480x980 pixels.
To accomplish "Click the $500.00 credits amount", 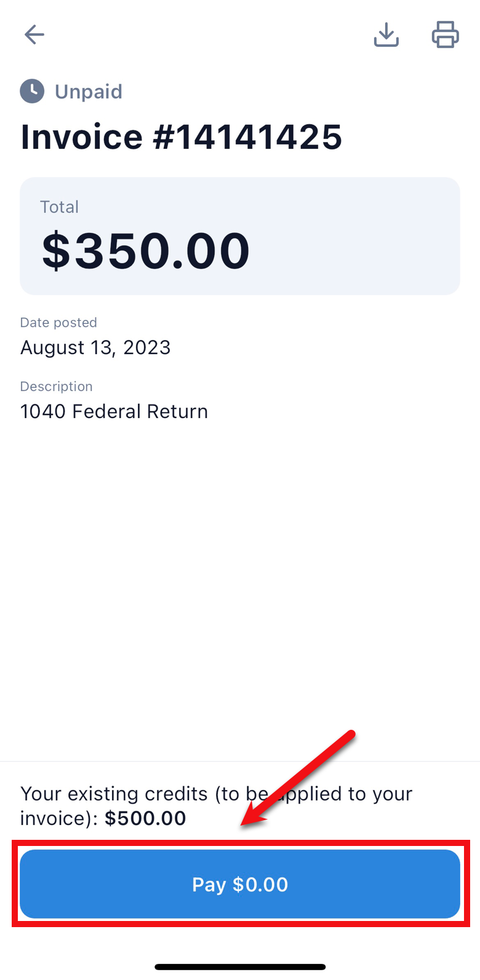I will [145, 819].
